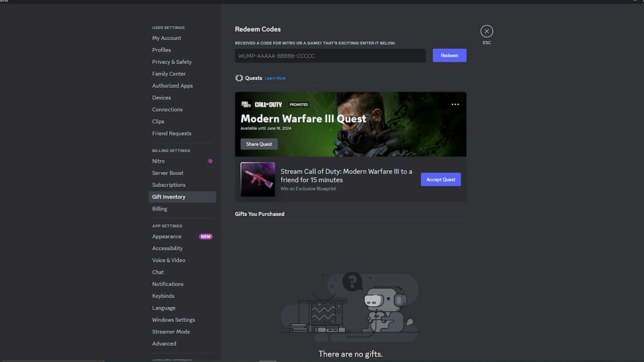Focus the redeem code input field
The height and width of the screenshot is (362, 644).
(x=330, y=56)
